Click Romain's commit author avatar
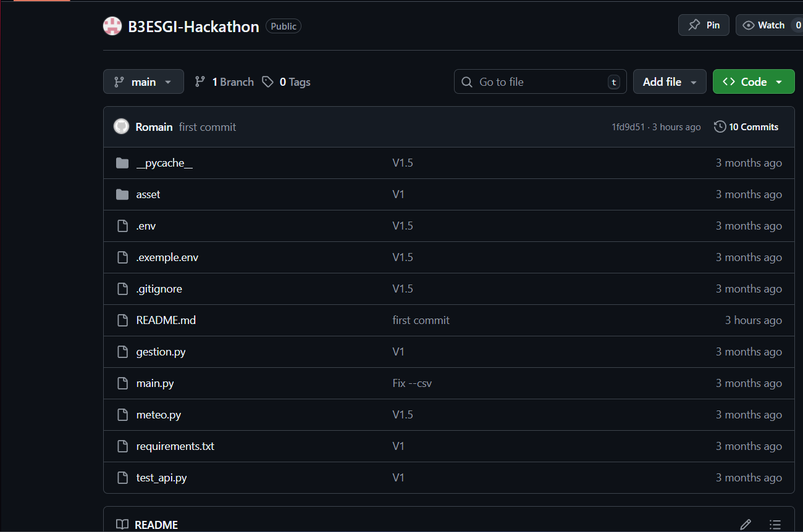 (x=121, y=127)
